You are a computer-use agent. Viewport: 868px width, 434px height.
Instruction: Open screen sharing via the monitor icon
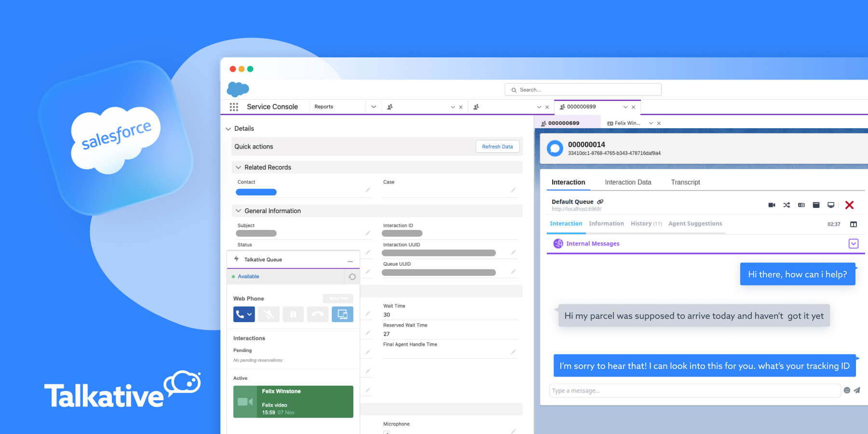pos(830,205)
